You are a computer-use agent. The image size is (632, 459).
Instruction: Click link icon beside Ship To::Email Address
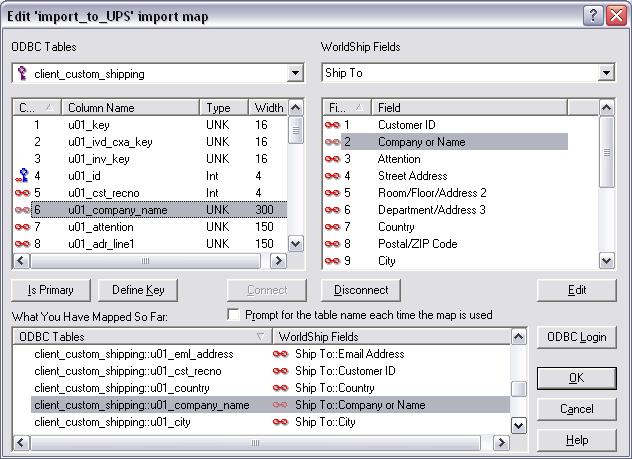click(x=280, y=354)
